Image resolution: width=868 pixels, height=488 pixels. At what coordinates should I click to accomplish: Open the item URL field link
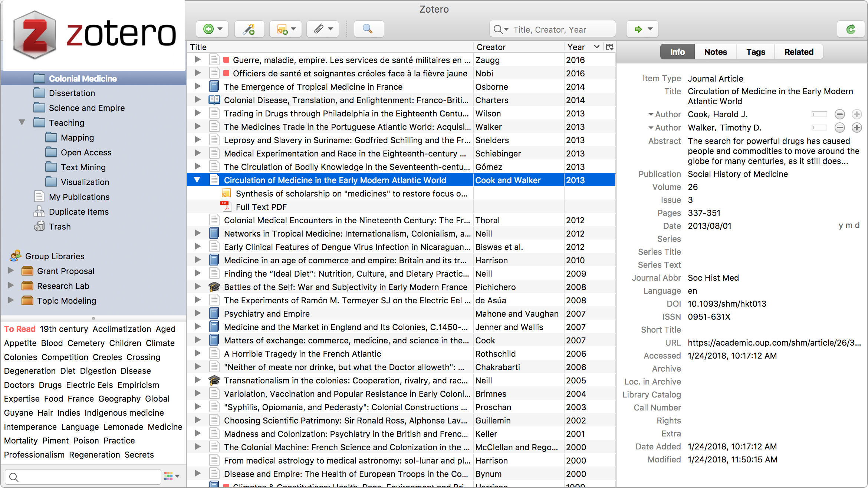[774, 343]
